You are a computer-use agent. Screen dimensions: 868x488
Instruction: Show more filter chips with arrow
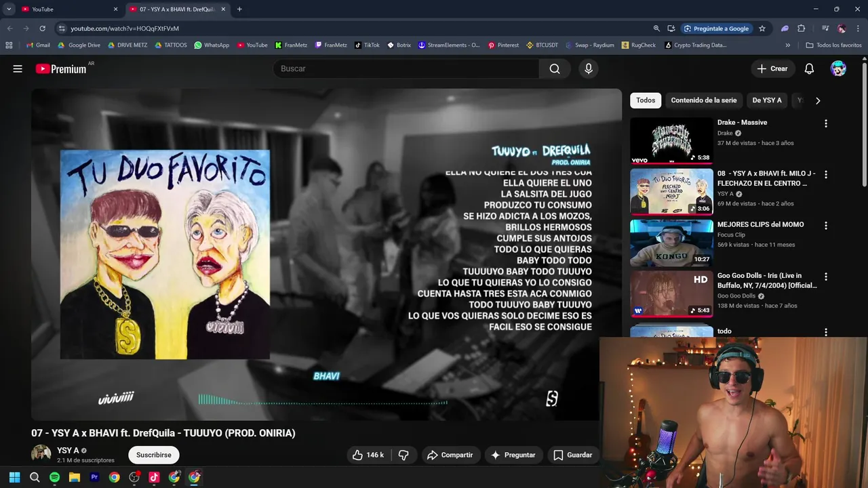click(818, 100)
